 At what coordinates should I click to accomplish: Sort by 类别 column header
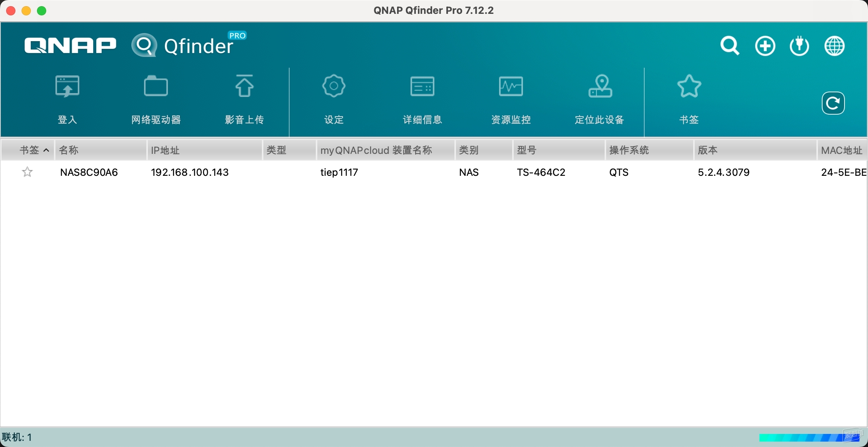[x=484, y=150]
